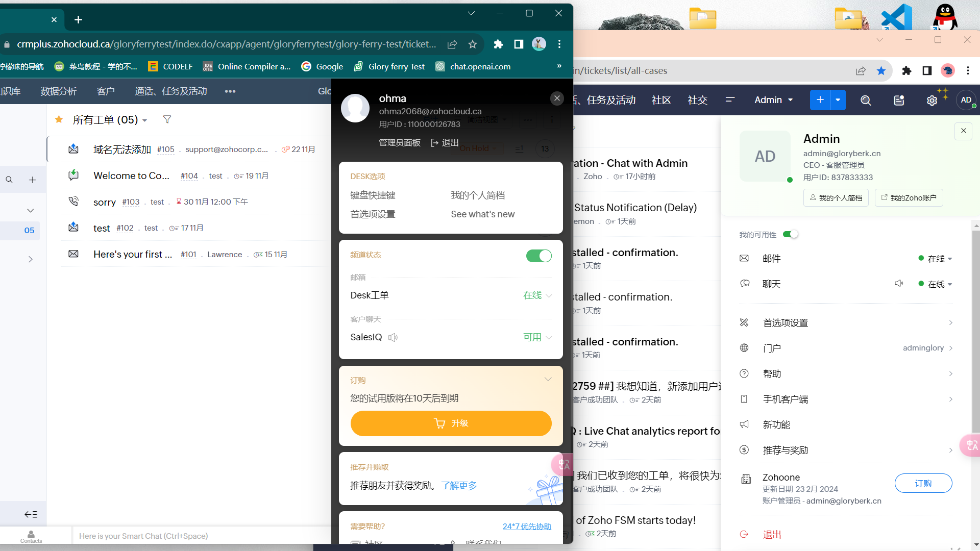
Task: Open the Contacts icon at bottom left
Action: [31, 536]
